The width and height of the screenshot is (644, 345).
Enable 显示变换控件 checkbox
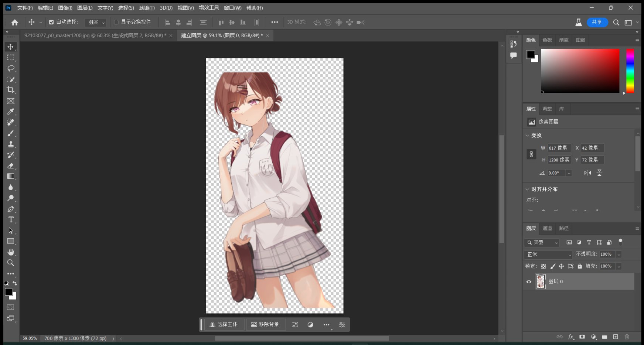coord(116,22)
